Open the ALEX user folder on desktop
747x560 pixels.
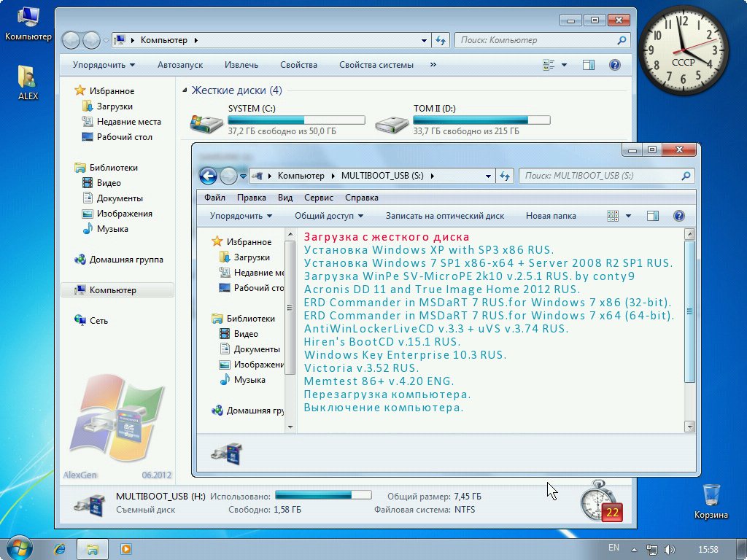[28, 77]
